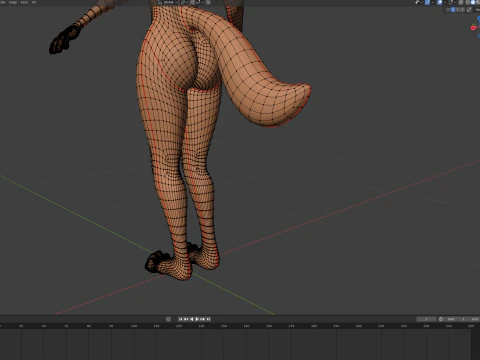
Task: Expand the gizmo options dropdown arrow
Action: coord(433,2)
